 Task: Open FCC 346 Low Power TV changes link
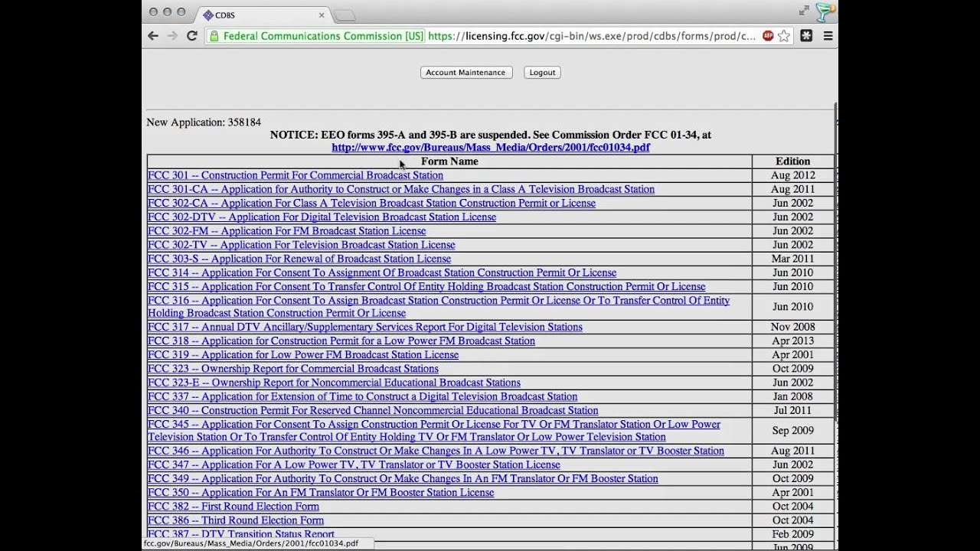point(436,451)
